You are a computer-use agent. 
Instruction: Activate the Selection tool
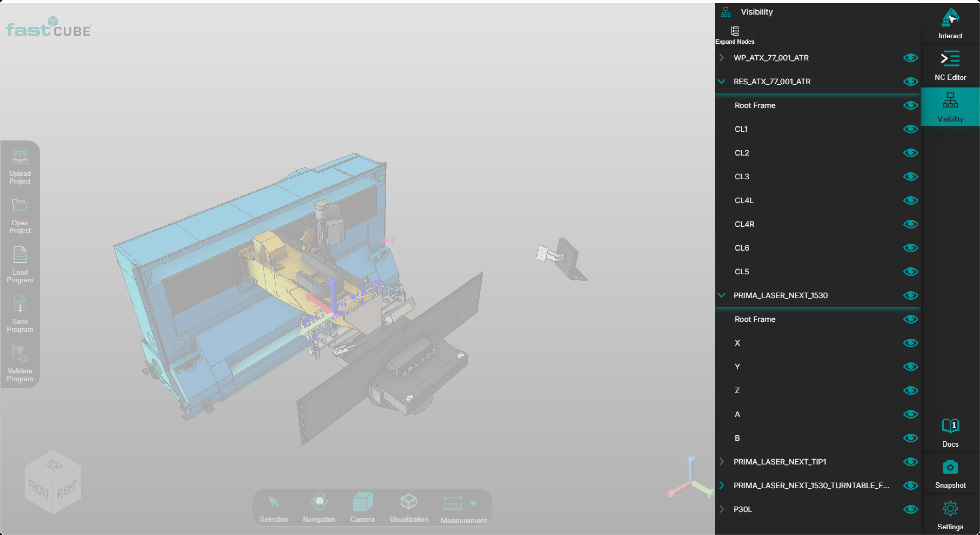point(273,508)
